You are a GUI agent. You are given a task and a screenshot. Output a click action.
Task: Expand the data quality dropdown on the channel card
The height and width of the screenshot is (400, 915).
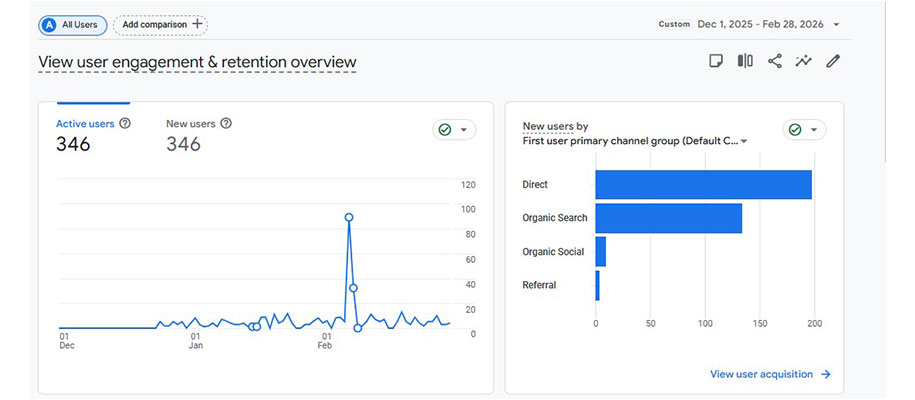coord(814,130)
